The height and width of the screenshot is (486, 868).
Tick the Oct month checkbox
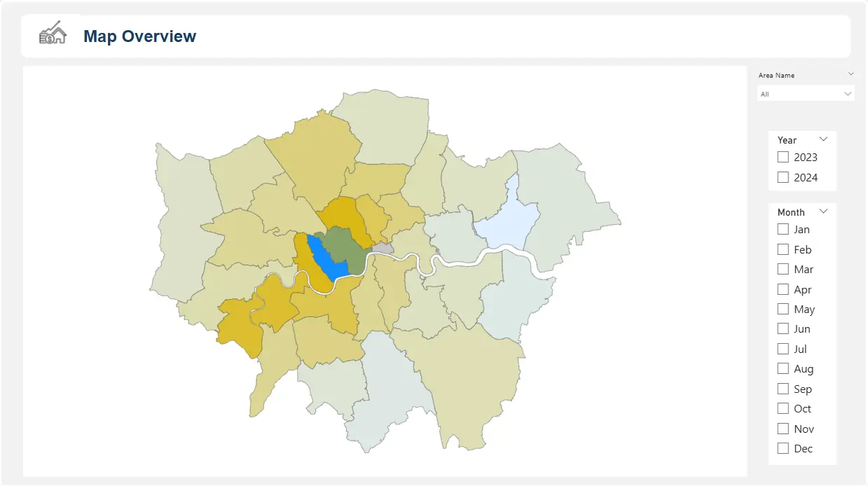[783, 409]
